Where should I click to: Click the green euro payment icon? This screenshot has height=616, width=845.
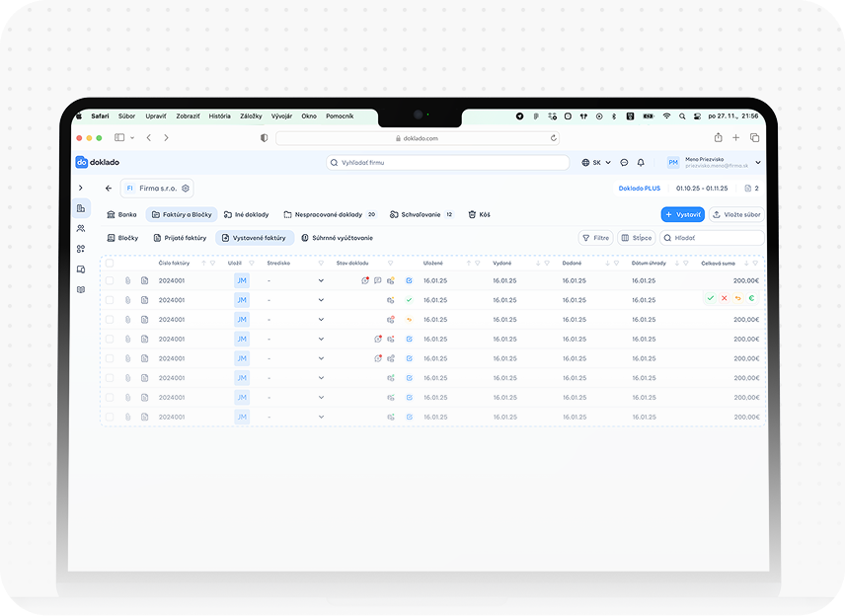point(751,298)
